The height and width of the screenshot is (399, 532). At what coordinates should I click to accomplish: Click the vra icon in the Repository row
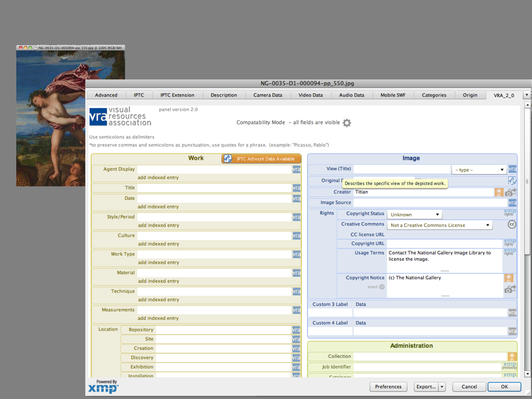296,330
